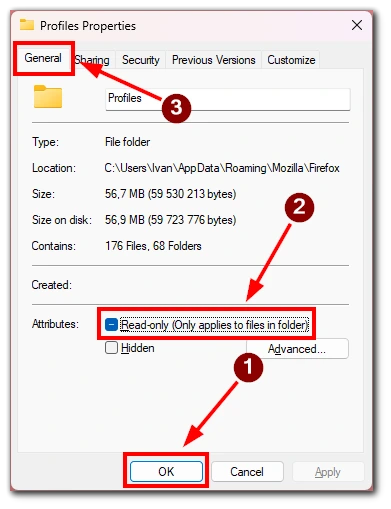Click the title bar folder icon

pyautogui.click(x=27, y=25)
